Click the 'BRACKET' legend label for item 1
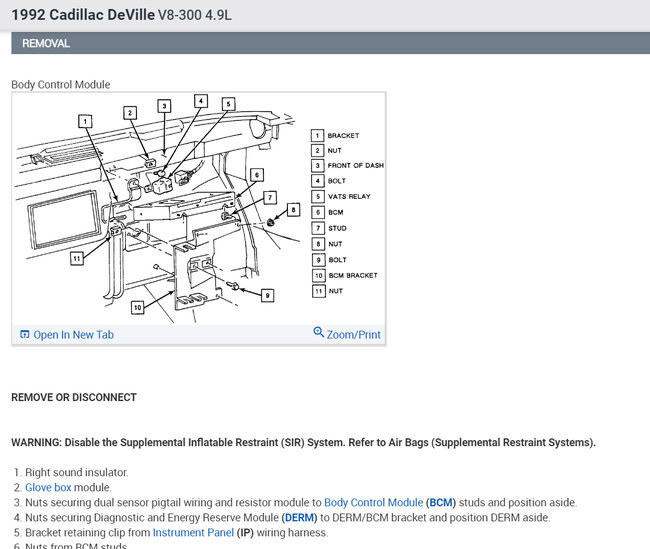The image size is (650, 549). tap(343, 136)
